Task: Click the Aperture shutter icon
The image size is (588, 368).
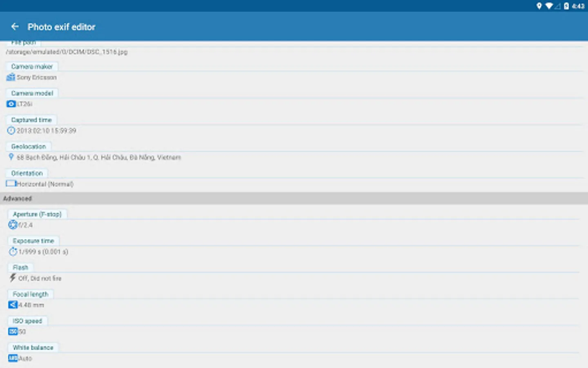Action: point(13,224)
